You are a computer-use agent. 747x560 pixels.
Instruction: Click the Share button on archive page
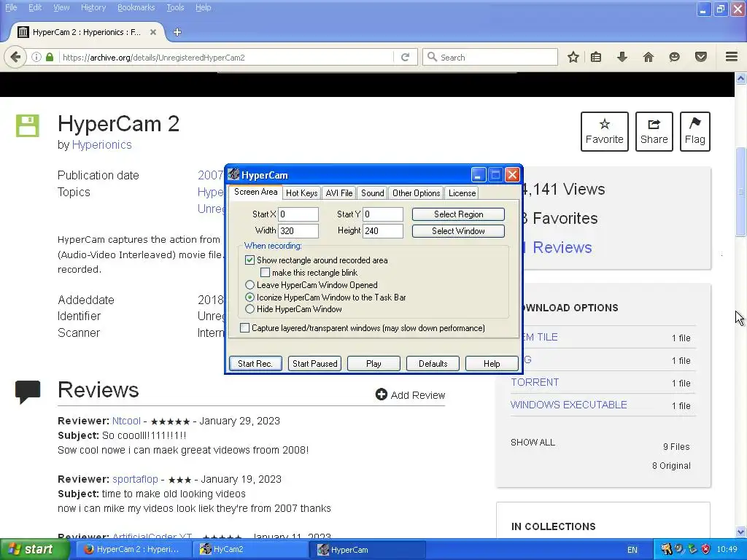pyautogui.click(x=654, y=131)
